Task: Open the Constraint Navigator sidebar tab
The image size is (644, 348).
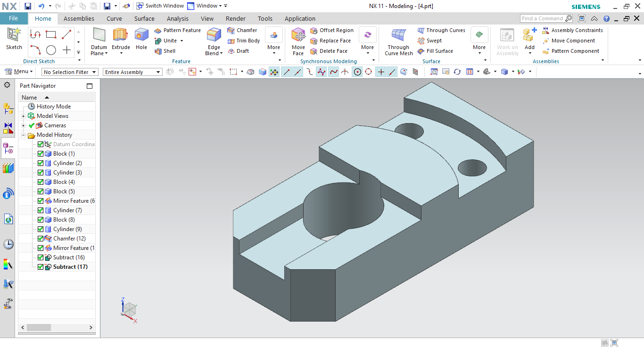Action: [8, 128]
